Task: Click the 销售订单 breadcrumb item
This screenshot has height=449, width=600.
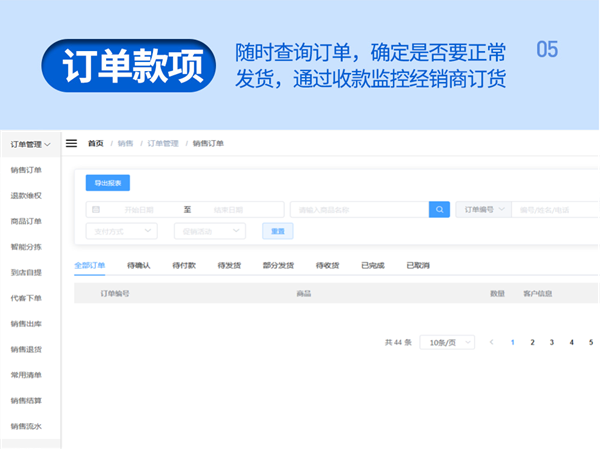Action: (x=208, y=144)
